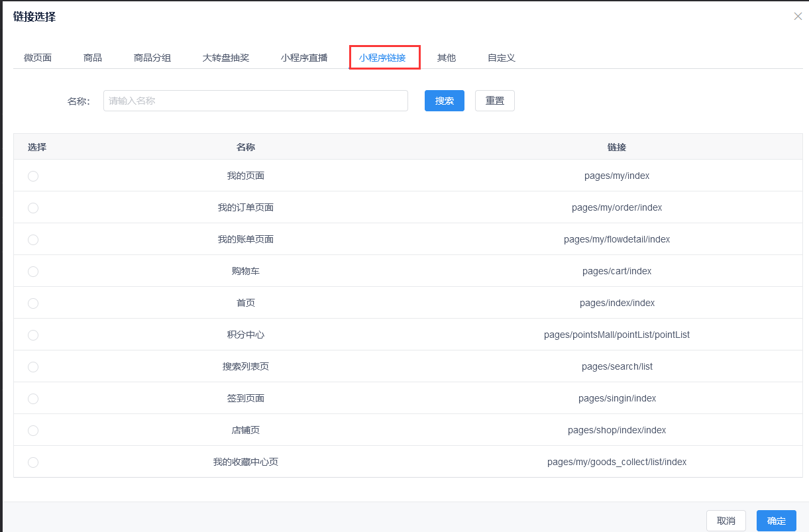Click the 积分中心 name cell
Screen dimensions: 809x532
(x=246, y=335)
